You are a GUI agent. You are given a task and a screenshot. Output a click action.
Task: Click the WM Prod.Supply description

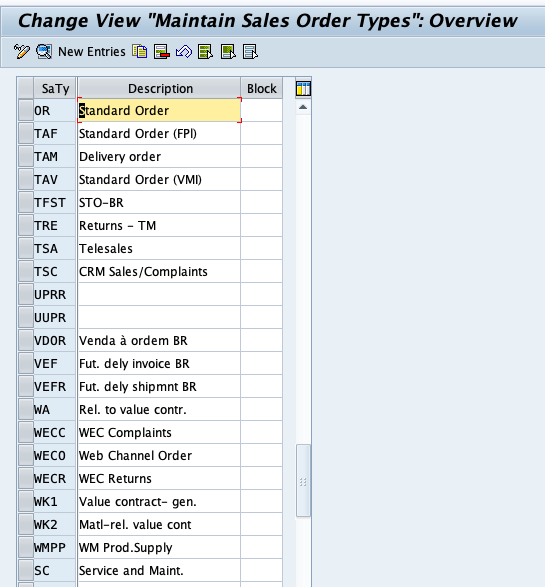coord(159,547)
